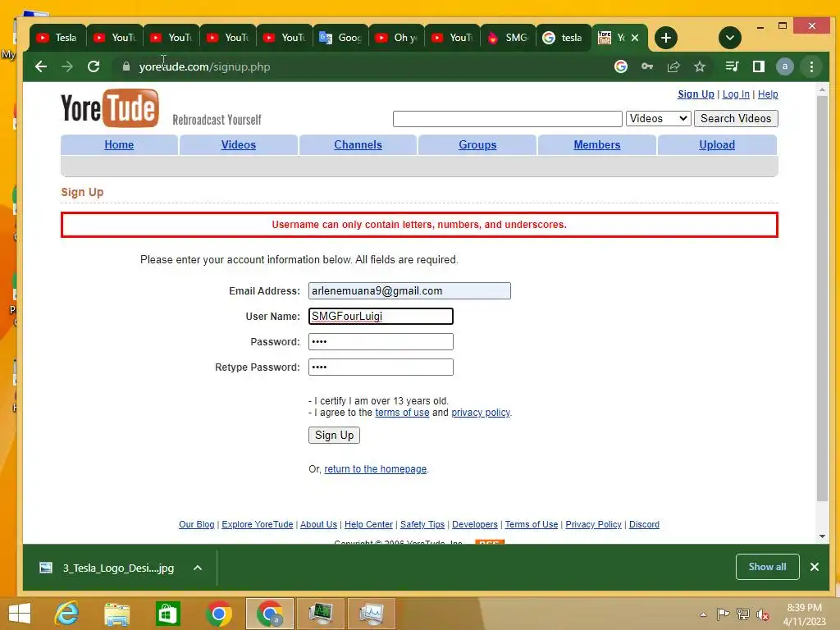This screenshot has height=630, width=840.
Task: Switch to the Google Translate tab
Action: point(340,38)
